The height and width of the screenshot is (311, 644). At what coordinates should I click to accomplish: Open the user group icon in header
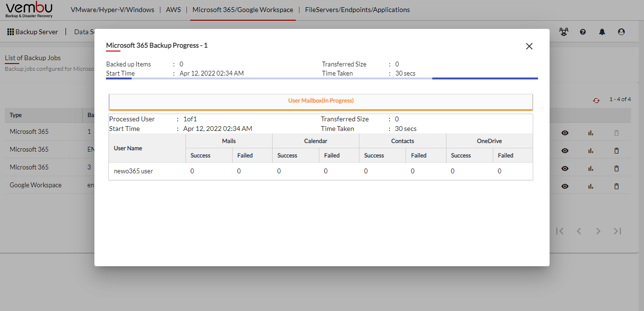[x=564, y=32]
